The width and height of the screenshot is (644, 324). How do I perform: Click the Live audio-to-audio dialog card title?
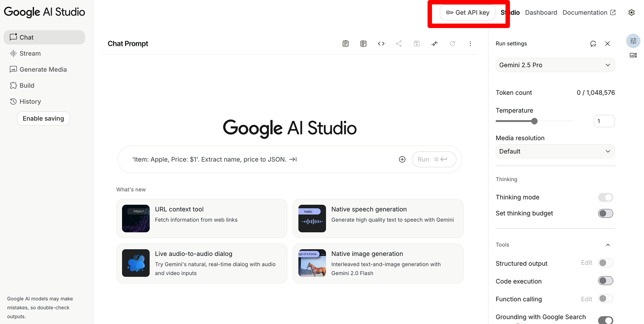tap(194, 254)
